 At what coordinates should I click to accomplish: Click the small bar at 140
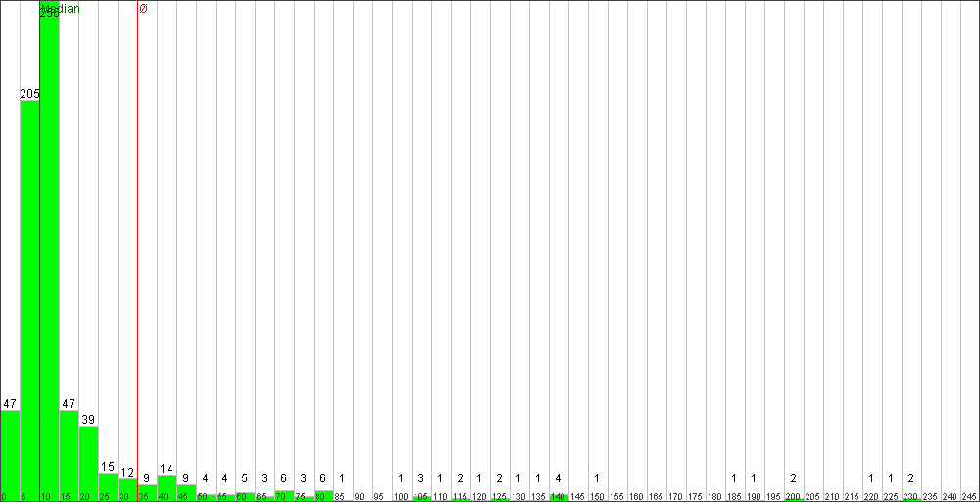click(559, 498)
